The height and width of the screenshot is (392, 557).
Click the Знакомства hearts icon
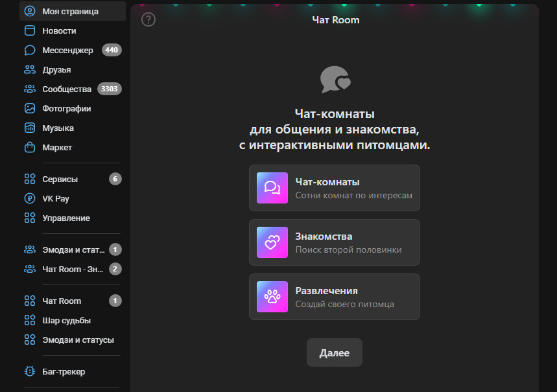tap(272, 242)
